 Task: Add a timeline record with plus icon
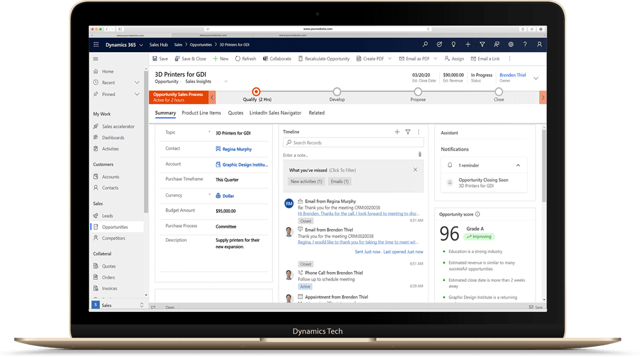397,132
